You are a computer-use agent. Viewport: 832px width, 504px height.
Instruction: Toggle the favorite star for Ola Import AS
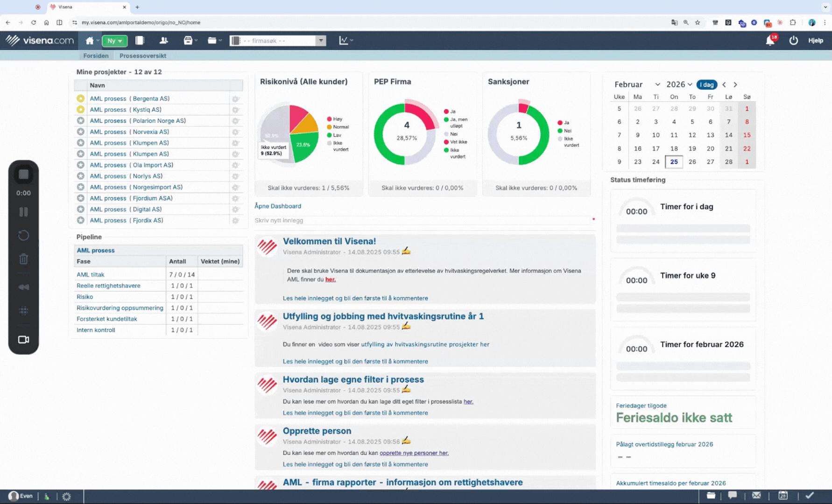[81, 165]
